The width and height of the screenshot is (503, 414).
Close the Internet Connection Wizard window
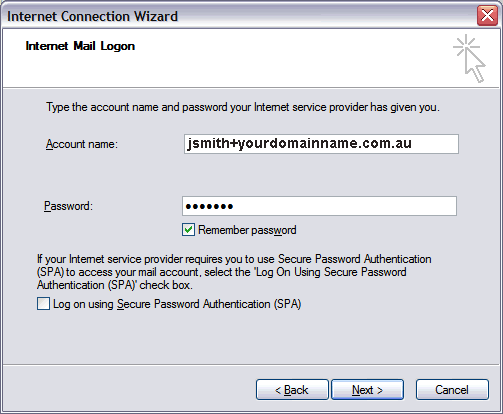coord(487,16)
